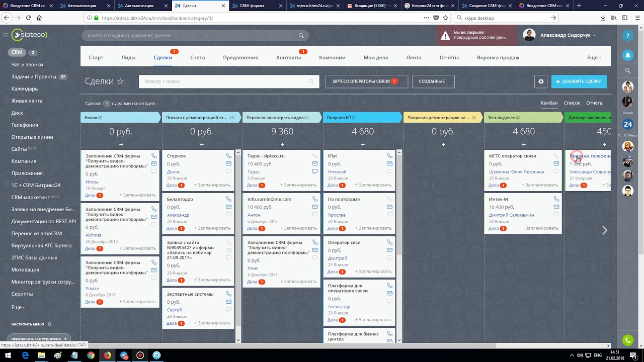Click the magnifier icon in right sidebar
The image size is (644, 362).
coord(627,71)
